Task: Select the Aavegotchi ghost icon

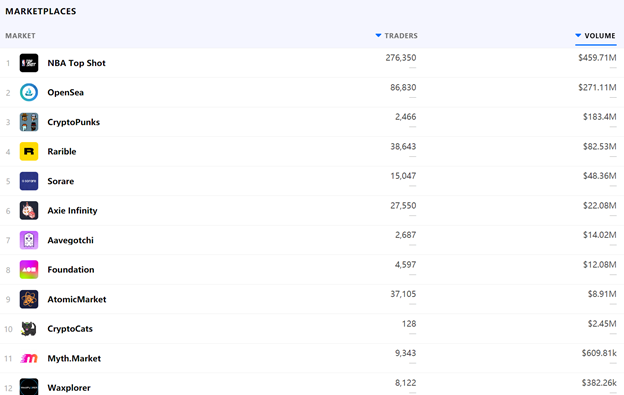Action: [x=29, y=240]
